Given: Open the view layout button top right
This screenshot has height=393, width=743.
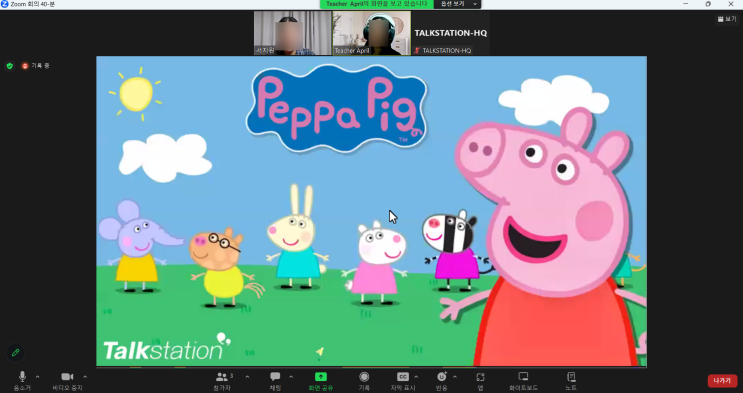Looking at the screenshot, I should (727, 19).
